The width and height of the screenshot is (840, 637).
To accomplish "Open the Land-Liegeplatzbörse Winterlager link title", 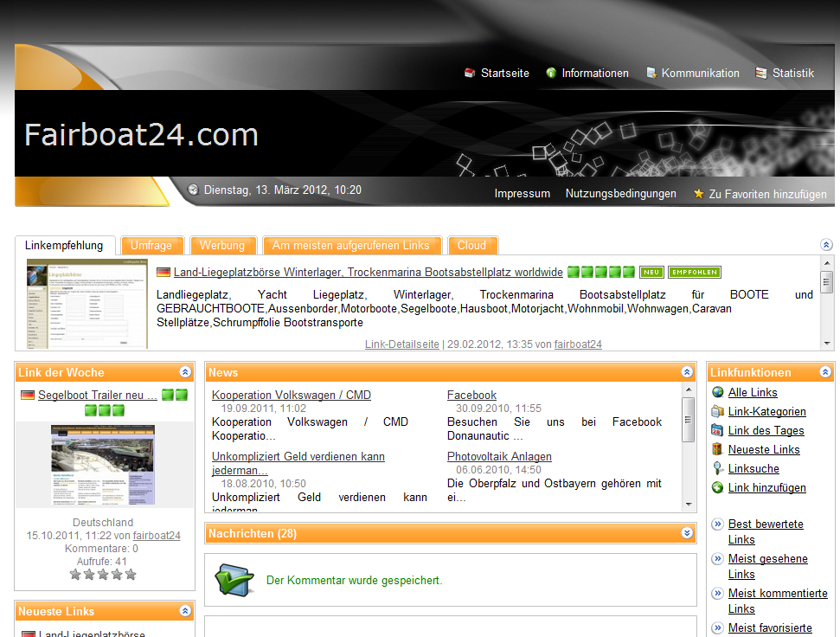I will point(368,272).
